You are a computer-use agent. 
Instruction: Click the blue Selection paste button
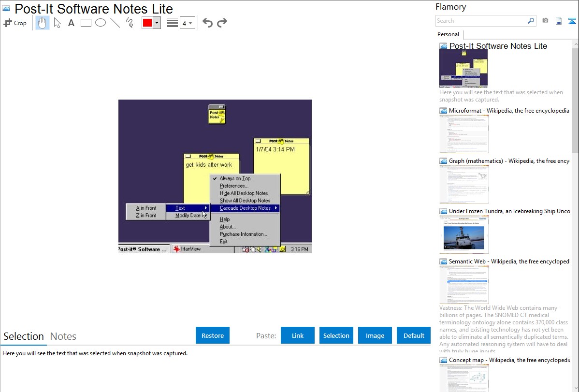[x=336, y=335]
